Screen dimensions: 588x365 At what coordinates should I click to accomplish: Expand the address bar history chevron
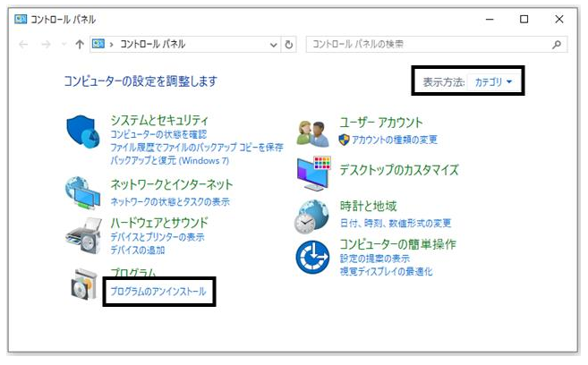pyautogui.click(x=274, y=45)
